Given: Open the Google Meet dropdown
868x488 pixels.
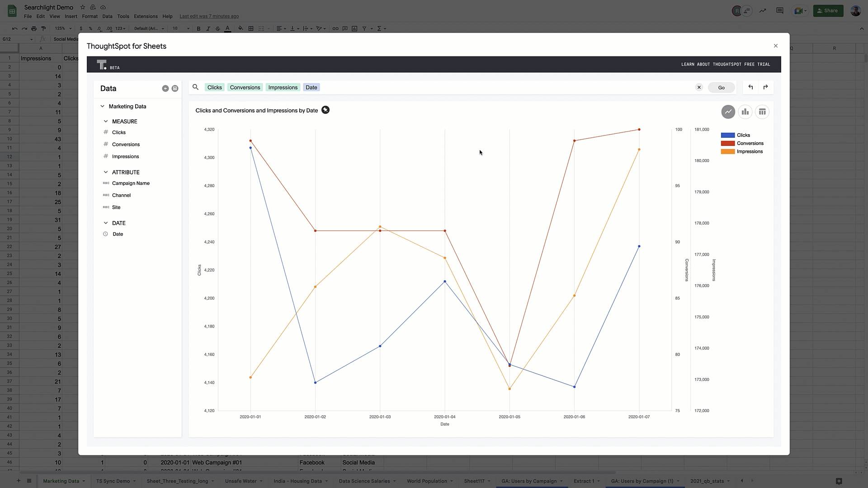Looking at the screenshot, I should (x=800, y=11).
